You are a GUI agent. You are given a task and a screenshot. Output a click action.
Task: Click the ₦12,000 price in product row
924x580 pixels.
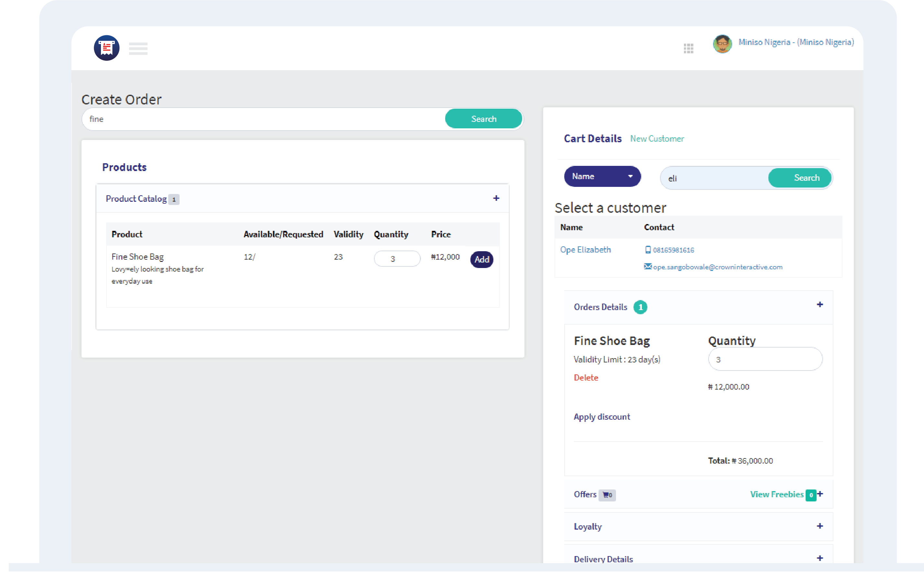click(445, 257)
